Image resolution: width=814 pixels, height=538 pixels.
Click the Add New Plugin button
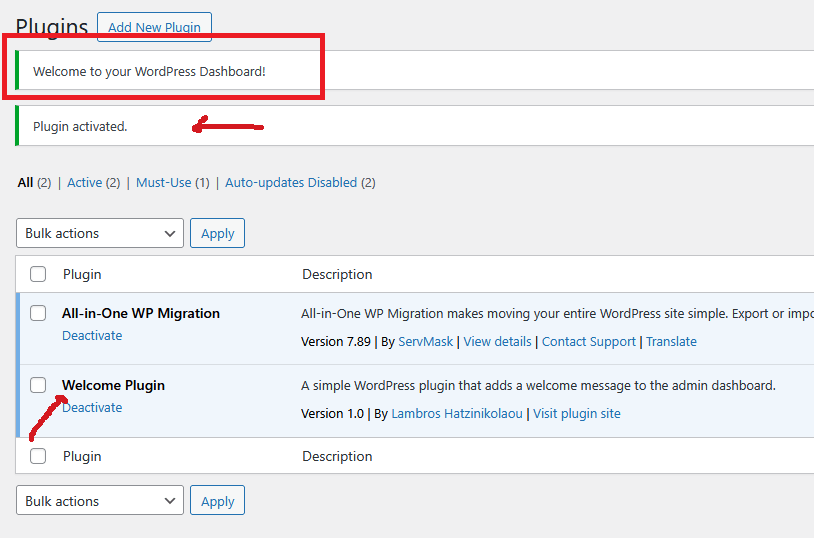click(154, 27)
